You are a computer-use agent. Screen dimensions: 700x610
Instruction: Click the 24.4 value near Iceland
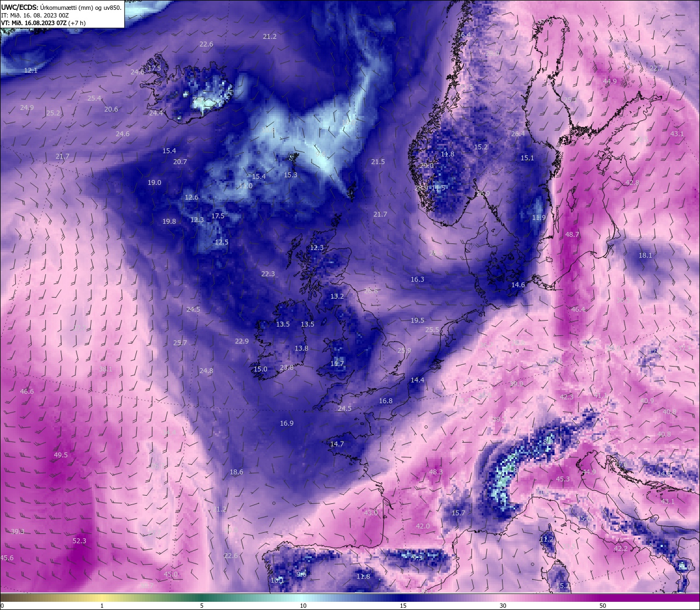click(156, 113)
